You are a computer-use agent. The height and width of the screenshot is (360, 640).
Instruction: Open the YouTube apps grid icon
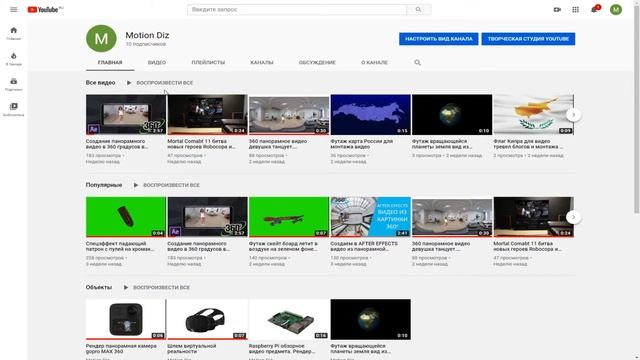tap(576, 9)
